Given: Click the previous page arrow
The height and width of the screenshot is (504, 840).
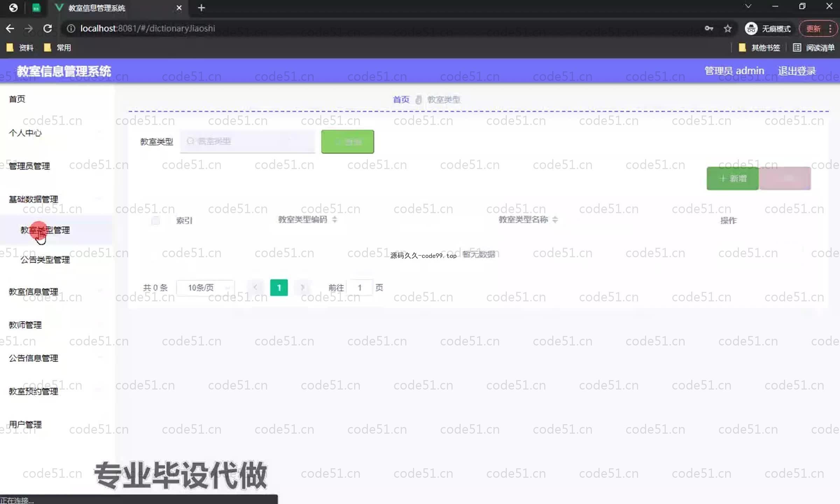Looking at the screenshot, I should tap(255, 288).
